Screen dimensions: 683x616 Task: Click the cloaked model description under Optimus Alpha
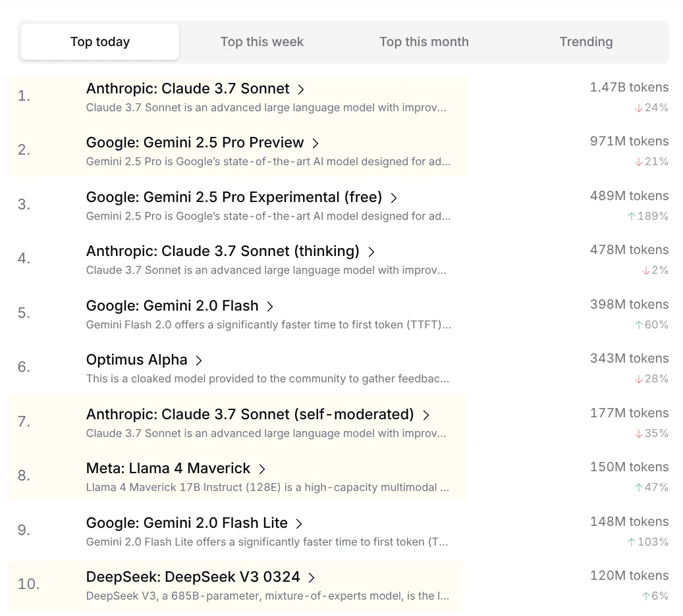[x=267, y=378]
